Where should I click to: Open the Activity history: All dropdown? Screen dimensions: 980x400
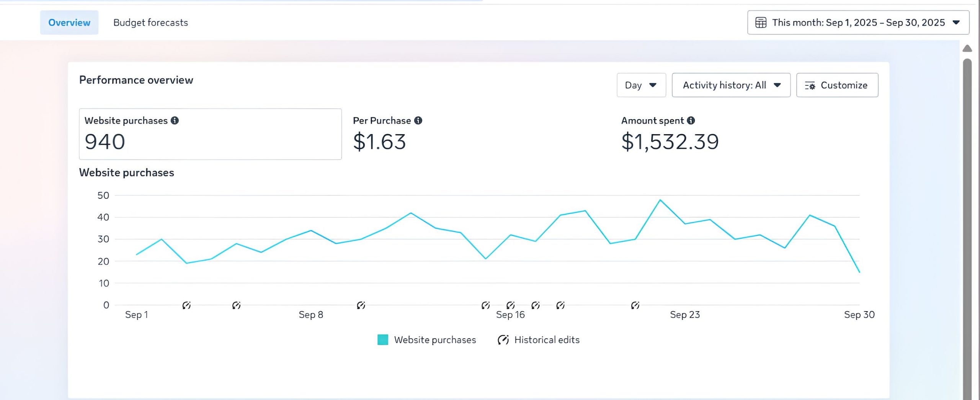click(x=731, y=85)
